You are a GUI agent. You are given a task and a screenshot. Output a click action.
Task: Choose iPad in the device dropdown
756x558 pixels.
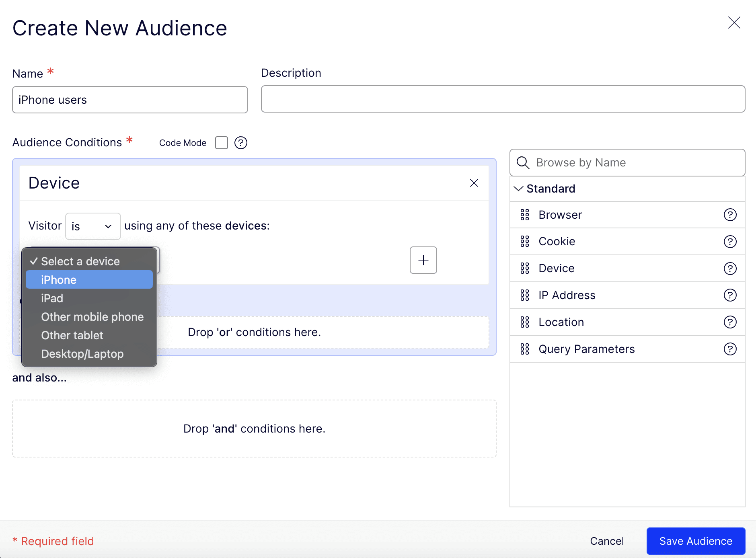click(52, 298)
